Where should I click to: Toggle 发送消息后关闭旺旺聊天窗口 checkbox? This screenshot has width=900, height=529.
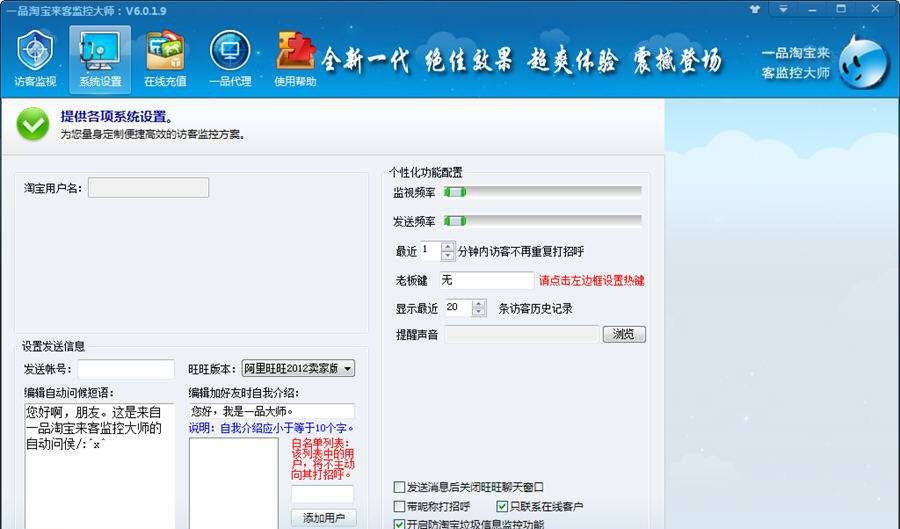[399, 487]
